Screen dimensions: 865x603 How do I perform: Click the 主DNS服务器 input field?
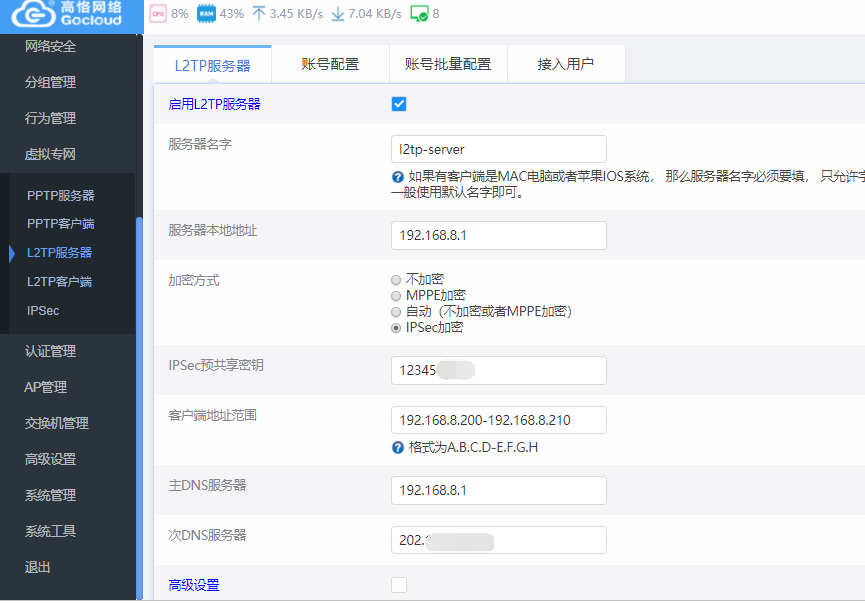click(x=499, y=490)
